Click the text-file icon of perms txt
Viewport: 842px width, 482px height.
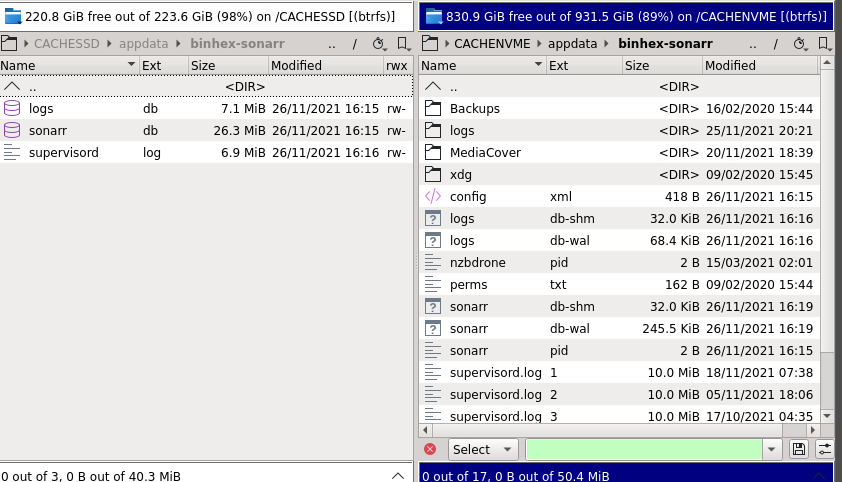point(433,284)
